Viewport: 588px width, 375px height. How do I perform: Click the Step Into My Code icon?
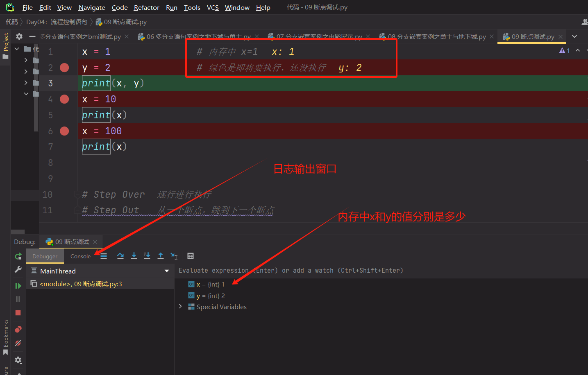click(147, 256)
